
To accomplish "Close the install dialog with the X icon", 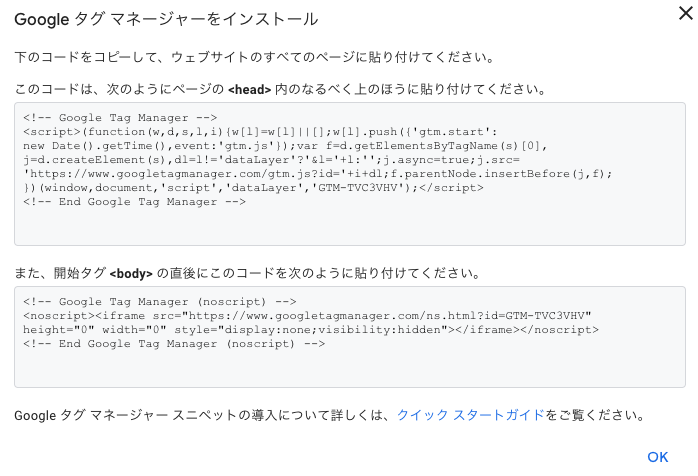I will pyautogui.click(x=684, y=14).
